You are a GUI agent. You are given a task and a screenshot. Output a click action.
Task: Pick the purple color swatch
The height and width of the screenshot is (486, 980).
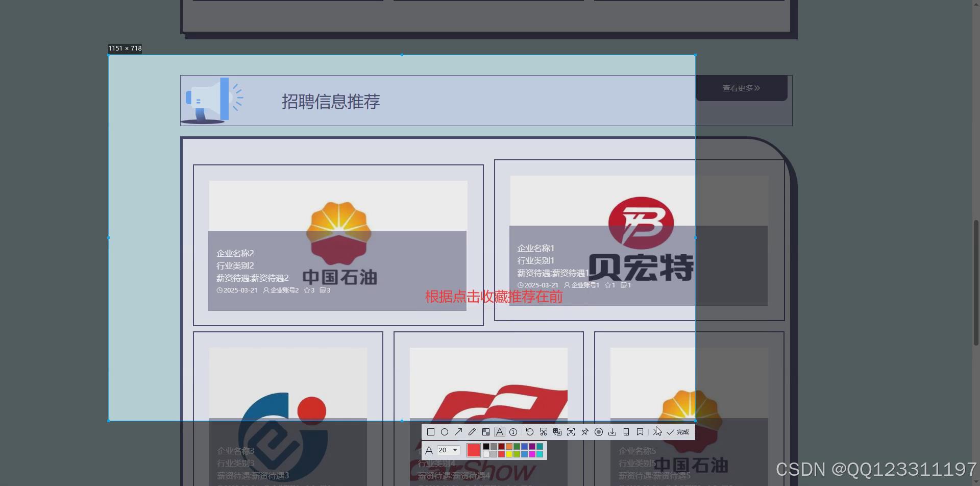tap(532, 446)
